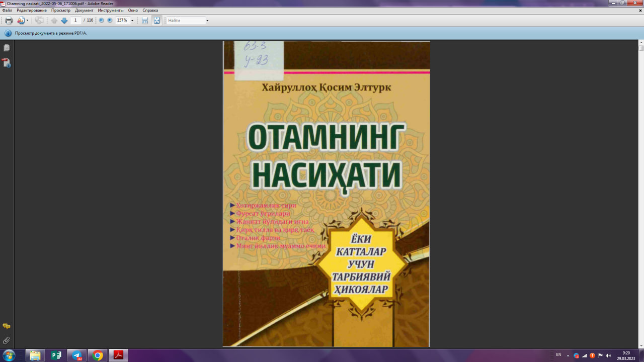Zoom out with the minus button
644x362 pixels.
101,21
